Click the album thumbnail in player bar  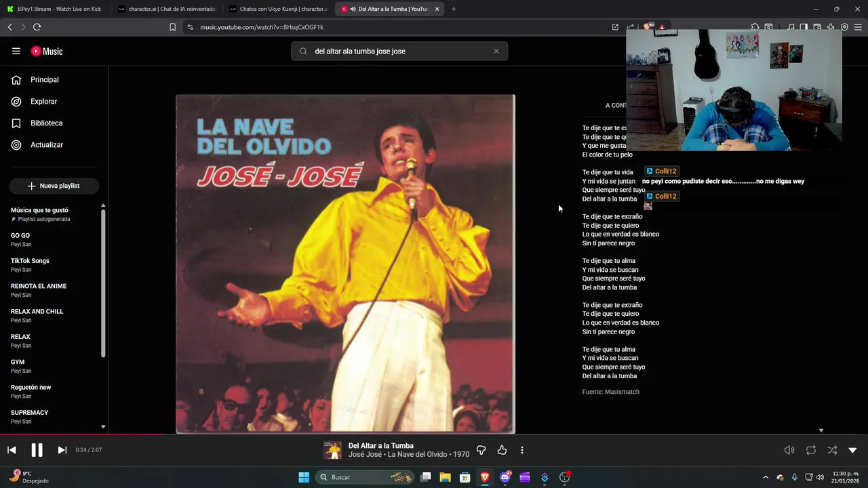point(332,450)
